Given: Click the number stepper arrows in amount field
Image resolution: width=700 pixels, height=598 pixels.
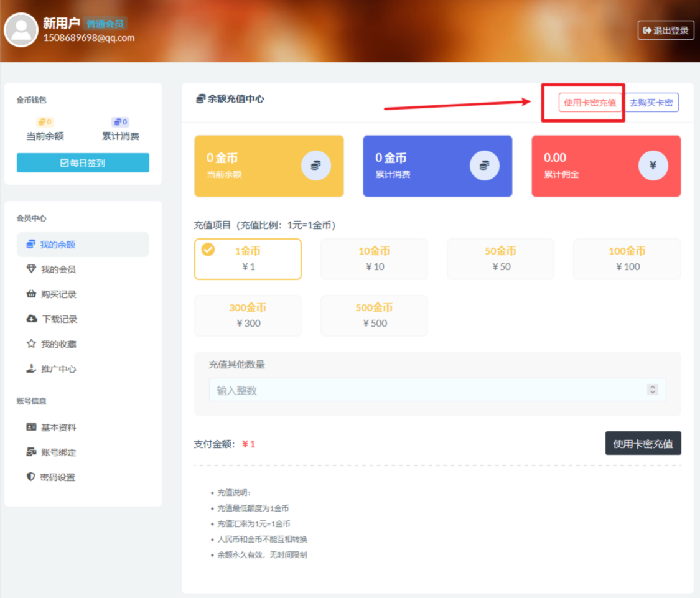Looking at the screenshot, I should click(x=653, y=390).
